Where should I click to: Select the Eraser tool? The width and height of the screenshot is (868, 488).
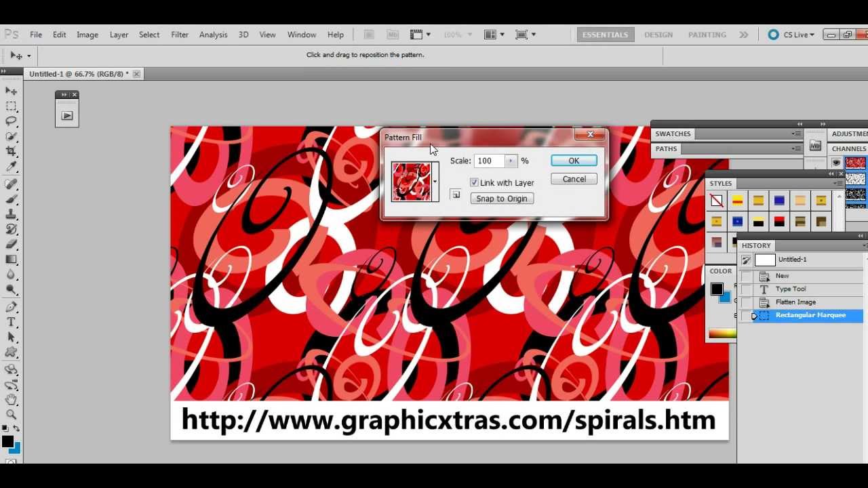click(x=11, y=244)
